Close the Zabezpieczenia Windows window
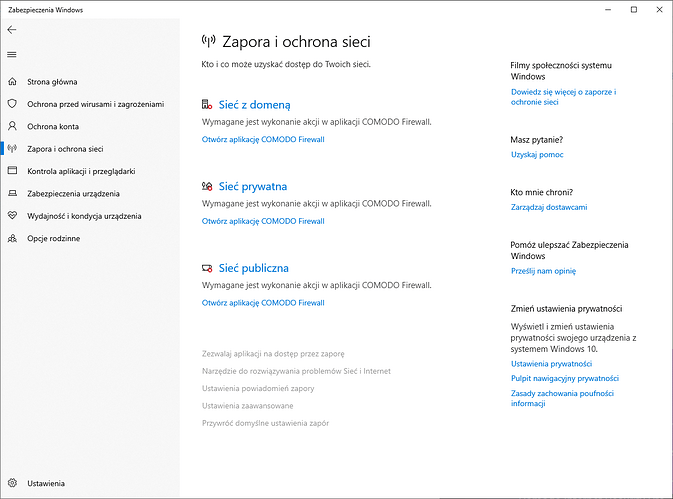The height and width of the screenshot is (499, 673). 659,9
